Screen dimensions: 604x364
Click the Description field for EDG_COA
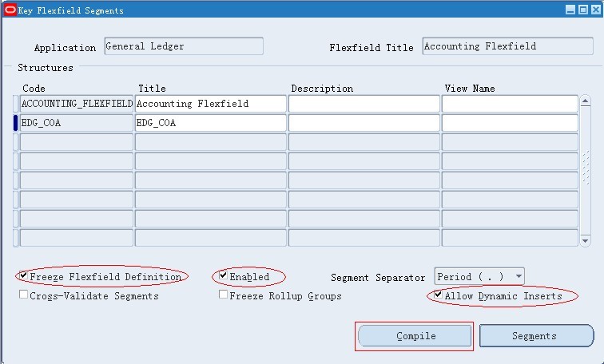pyautogui.click(x=364, y=123)
